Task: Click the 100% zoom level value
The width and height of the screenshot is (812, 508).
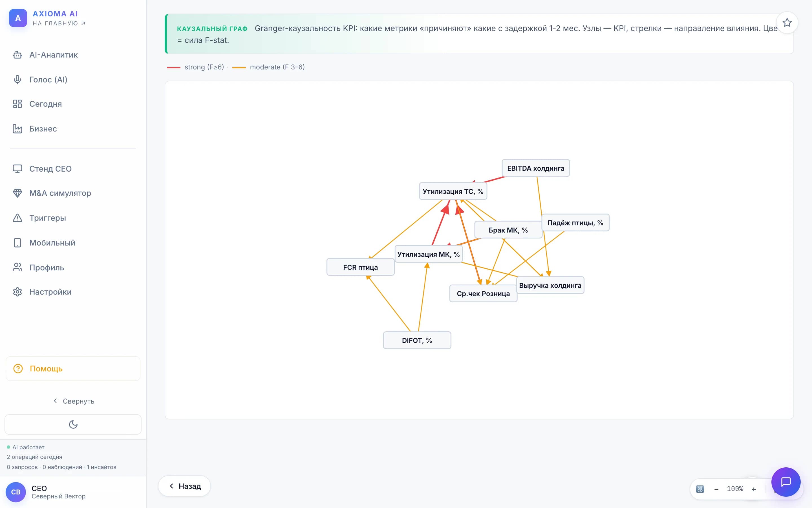Action: [x=735, y=489]
